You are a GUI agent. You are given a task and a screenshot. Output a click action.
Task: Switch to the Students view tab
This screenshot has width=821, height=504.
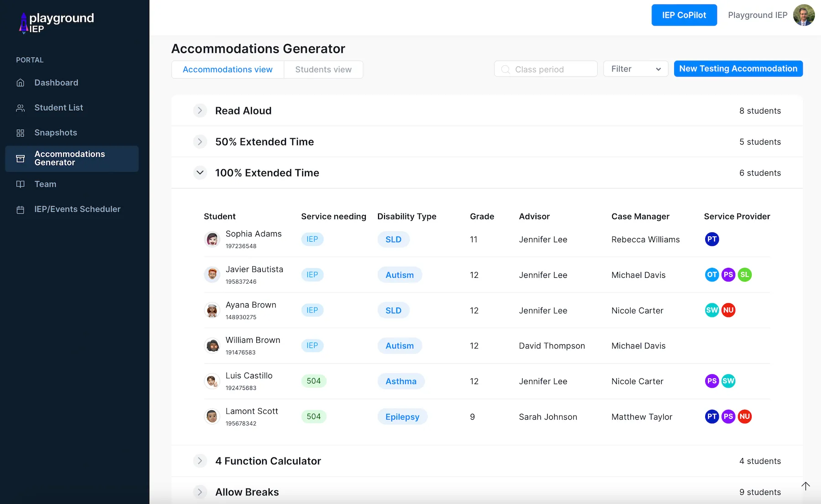pos(323,69)
